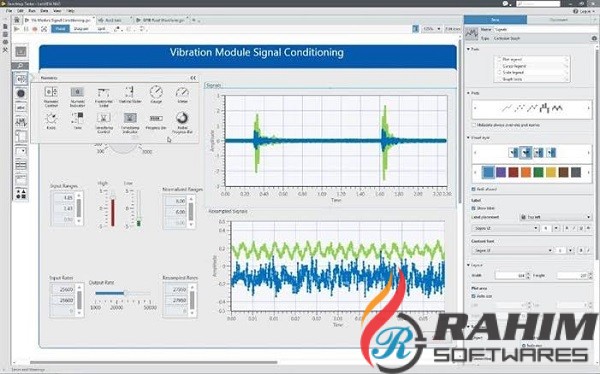Toggle the Auto size checkbox under Plot area

pos(473,296)
